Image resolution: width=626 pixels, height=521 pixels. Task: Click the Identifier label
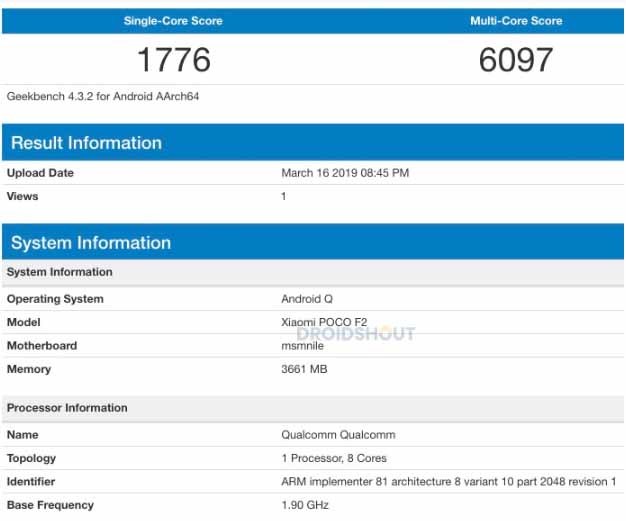click(31, 481)
